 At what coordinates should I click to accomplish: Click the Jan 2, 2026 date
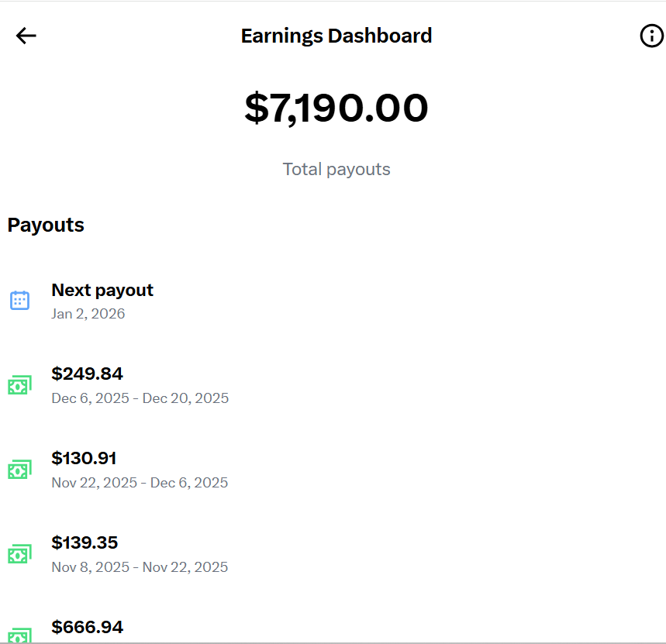pos(88,314)
